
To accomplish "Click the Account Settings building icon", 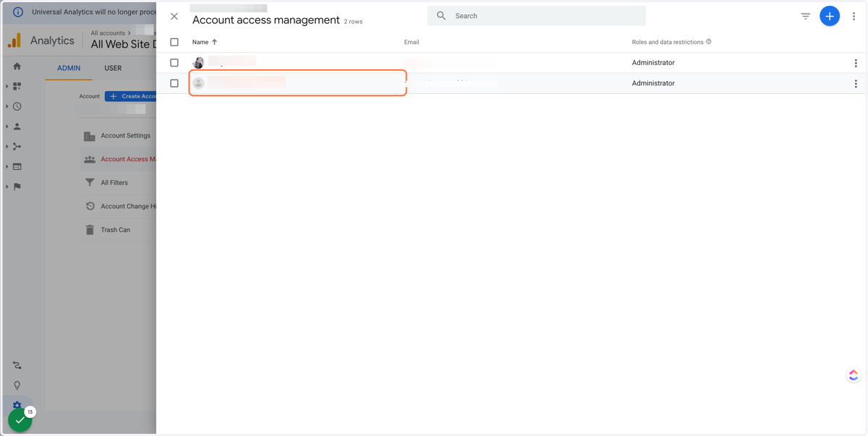I will [90, 136].
